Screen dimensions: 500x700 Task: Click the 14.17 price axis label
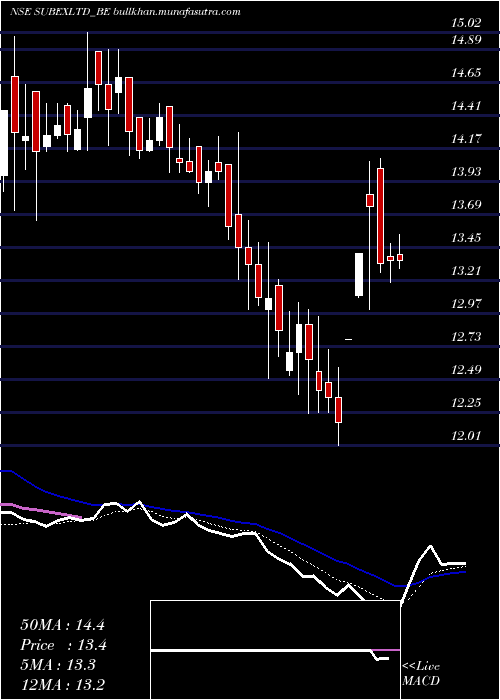pos(467,139)
